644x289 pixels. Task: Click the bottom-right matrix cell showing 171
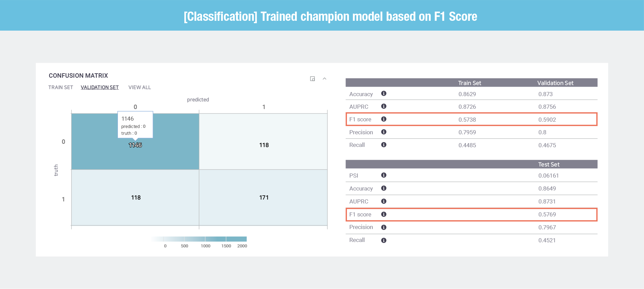coord(263,198)
